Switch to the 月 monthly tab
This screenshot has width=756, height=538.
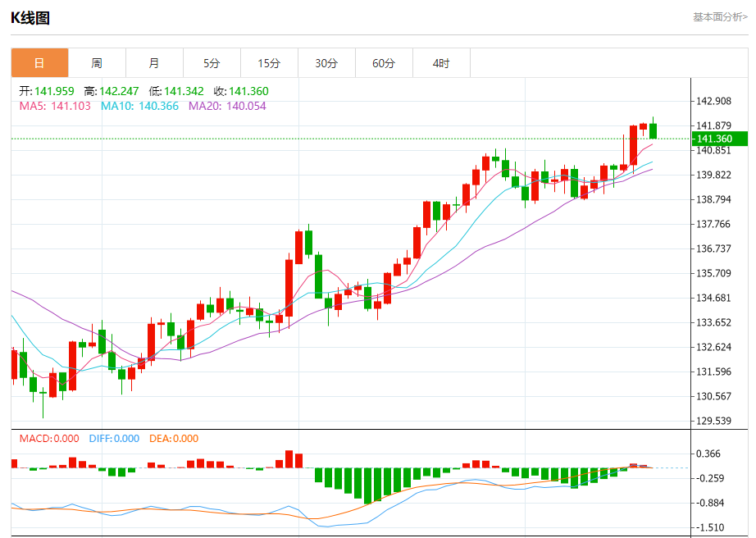[154, 62]
